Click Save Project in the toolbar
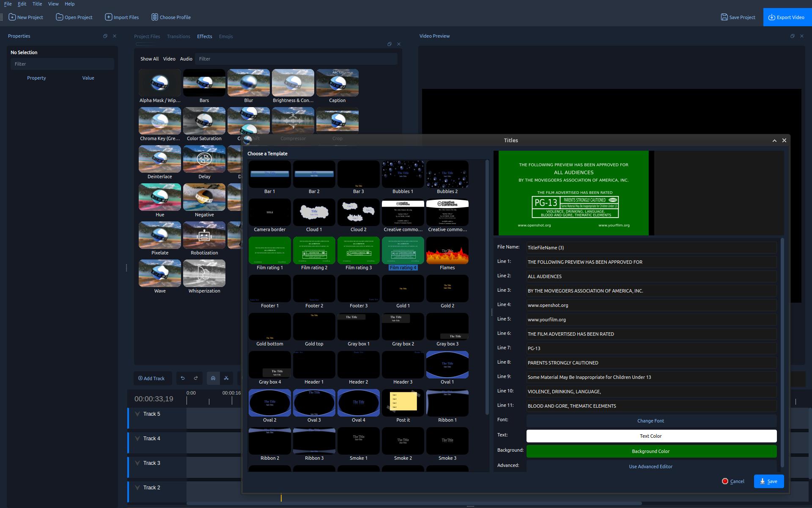 738,17
